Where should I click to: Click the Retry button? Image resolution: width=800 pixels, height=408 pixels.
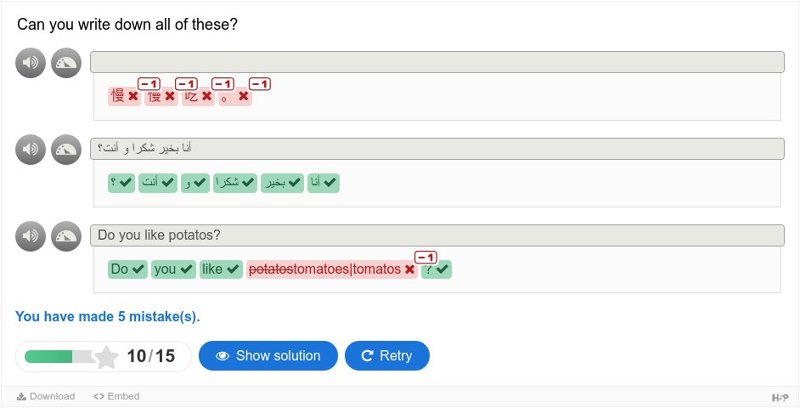click(387, 355)
